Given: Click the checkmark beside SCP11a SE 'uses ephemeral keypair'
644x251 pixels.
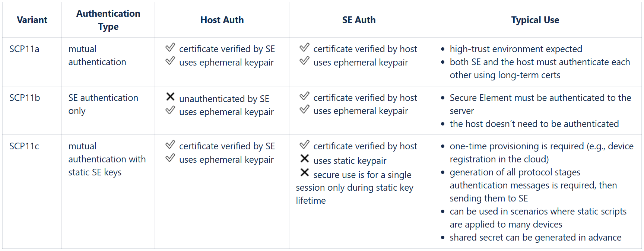Looking at the screenshot, I should click(305, 61).
